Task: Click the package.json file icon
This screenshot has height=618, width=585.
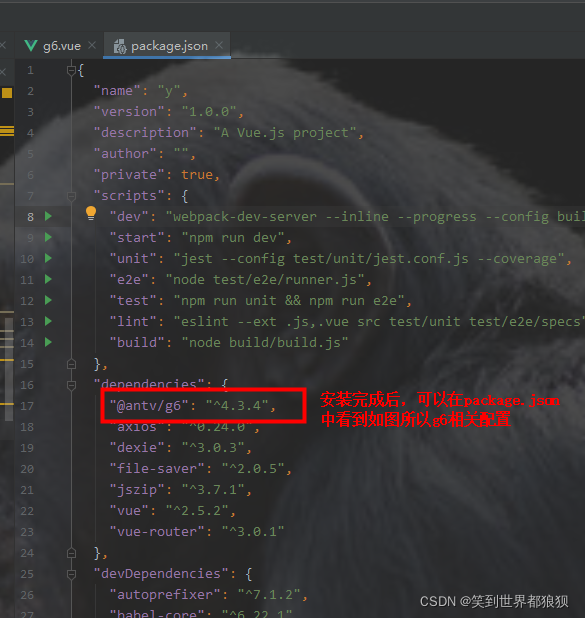Action: 120,46
